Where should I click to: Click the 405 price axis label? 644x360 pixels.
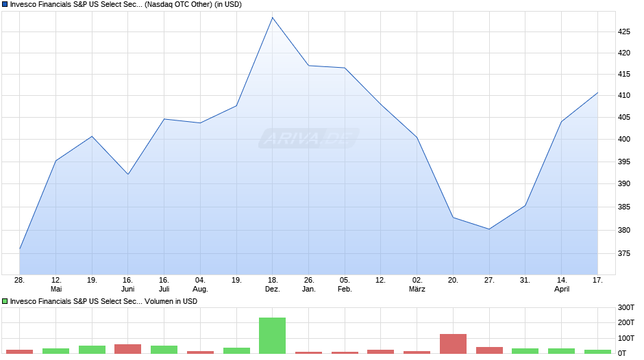[624, 118]
